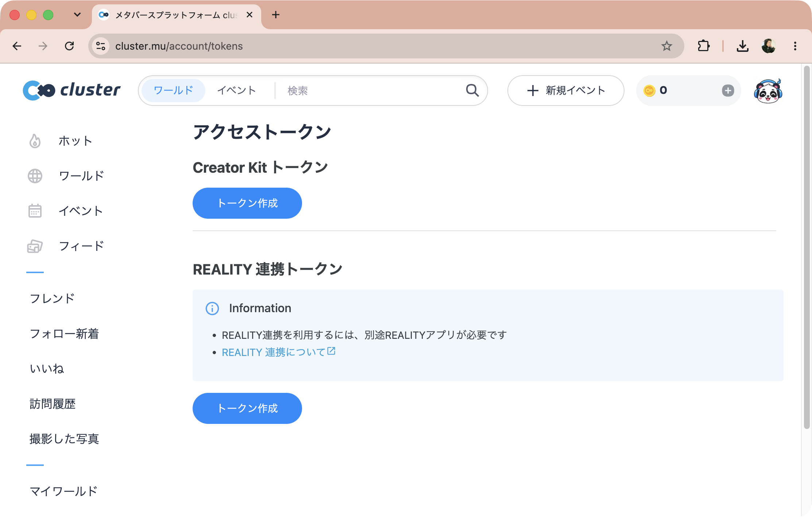Screen dimensions: 812x517
Task: Click the page vertical scrollbar
Action: click(x=807, y=247)
